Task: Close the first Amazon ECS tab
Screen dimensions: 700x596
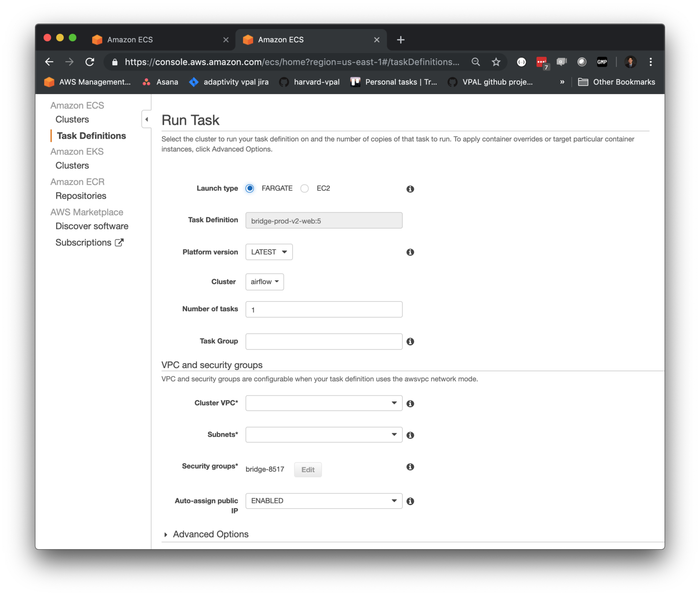Action: point(226,40)
